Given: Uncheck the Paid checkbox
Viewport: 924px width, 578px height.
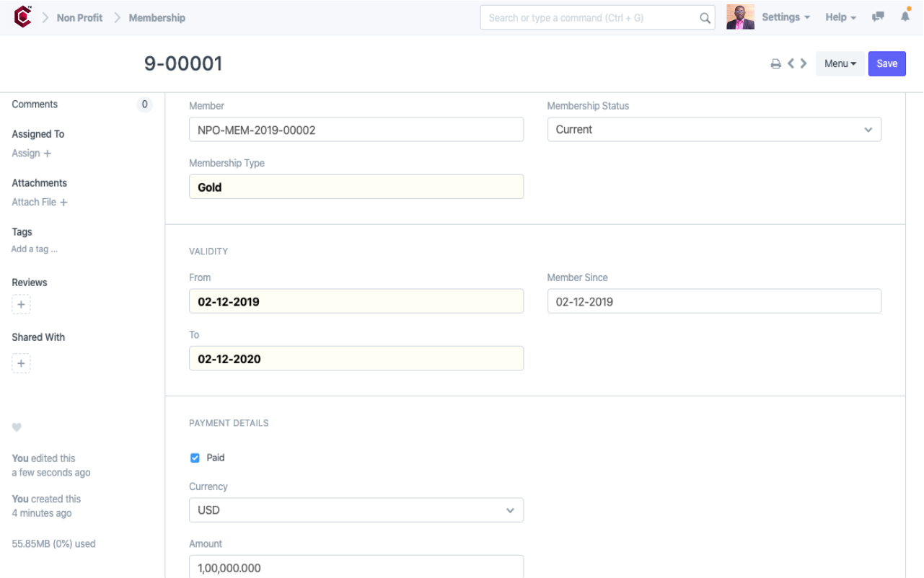Looking at the screenshot, I should click(195, 458).
